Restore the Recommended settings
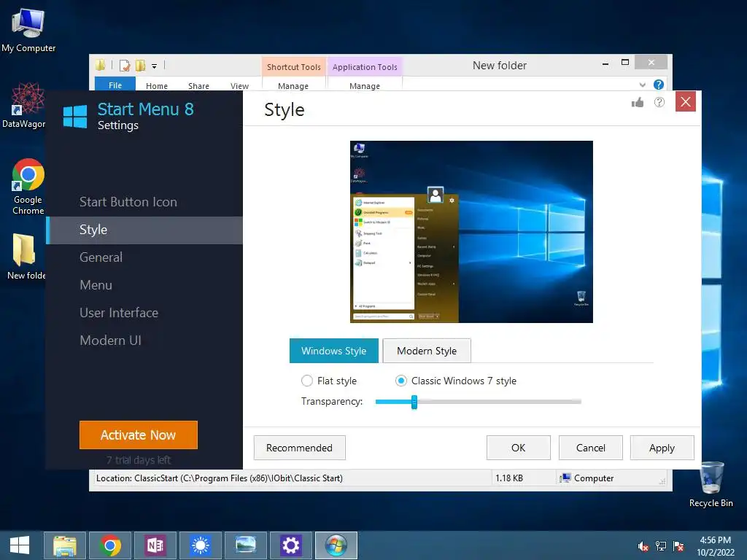This screenshot has width=747, height=560. (299, 448)
